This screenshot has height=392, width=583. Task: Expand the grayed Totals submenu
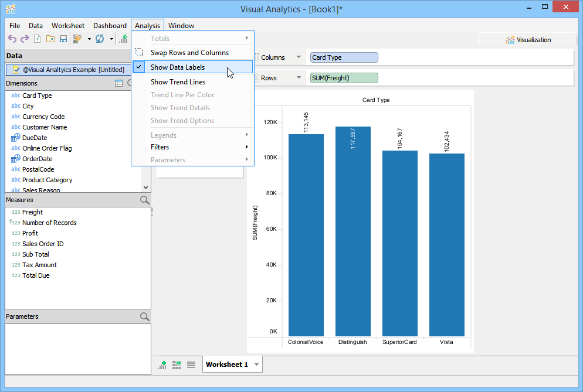247,38
